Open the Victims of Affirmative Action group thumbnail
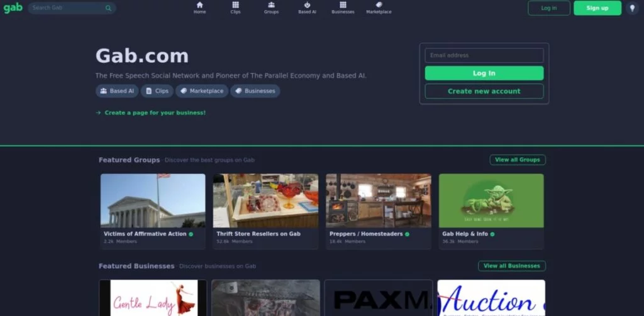Screen dimensions: 644x316 point(153,200)
